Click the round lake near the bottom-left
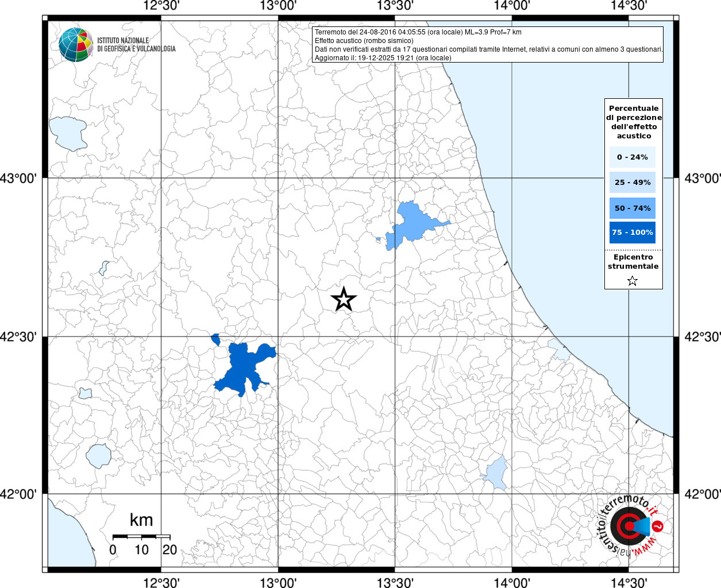The height and width of the screenshot is (588, 721). pyautogui.click(x=98, y=456)
